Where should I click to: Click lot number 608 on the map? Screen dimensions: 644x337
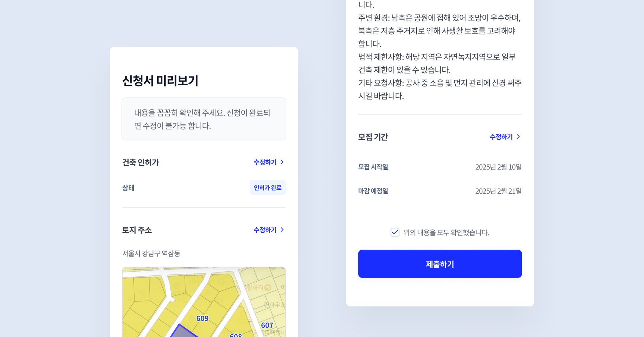coord(236,335)
